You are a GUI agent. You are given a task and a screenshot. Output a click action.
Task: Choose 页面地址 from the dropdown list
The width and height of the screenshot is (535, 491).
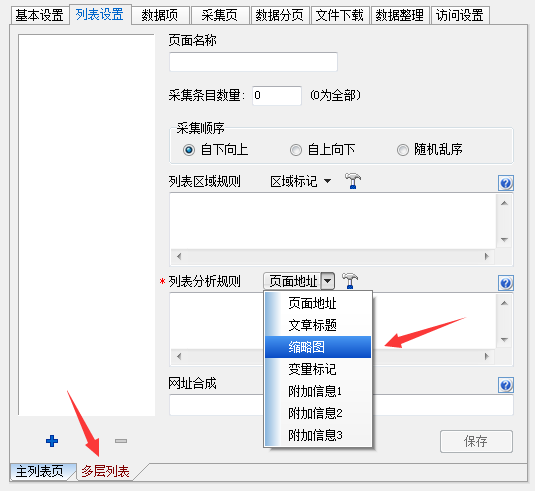[318, 303]
